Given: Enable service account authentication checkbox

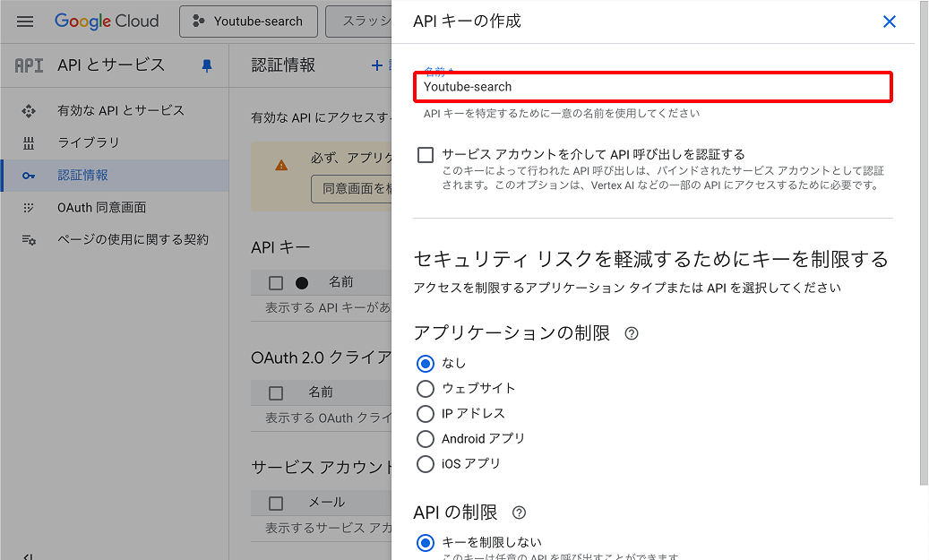Looking at the screenshot, I should point(426,155).
